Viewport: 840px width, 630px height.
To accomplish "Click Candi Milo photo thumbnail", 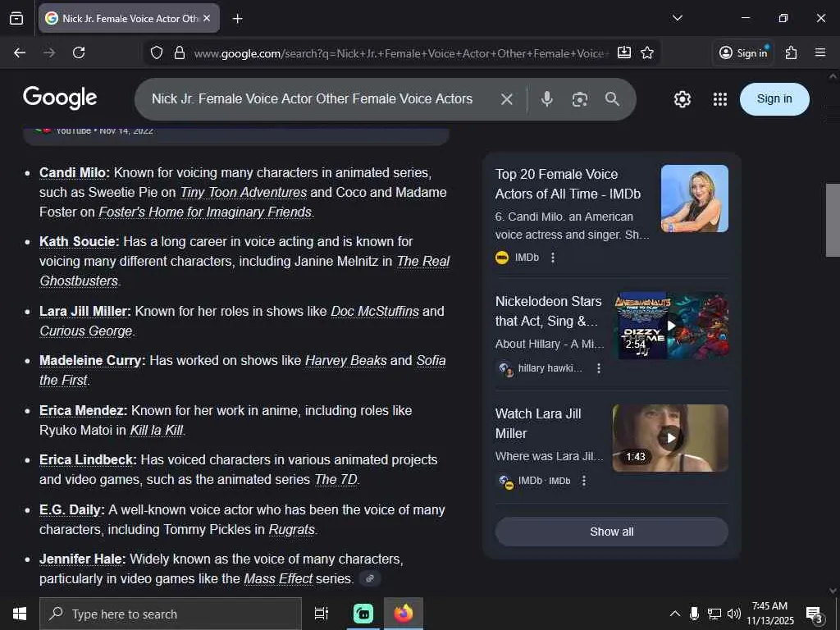I will [x=694, y=199].
